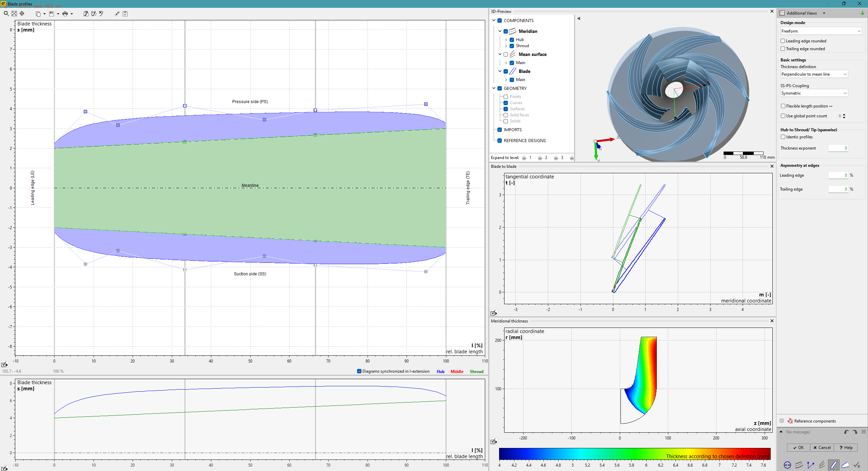Click the redo arrow near messages
868x471 pixels.
[855, 432]
